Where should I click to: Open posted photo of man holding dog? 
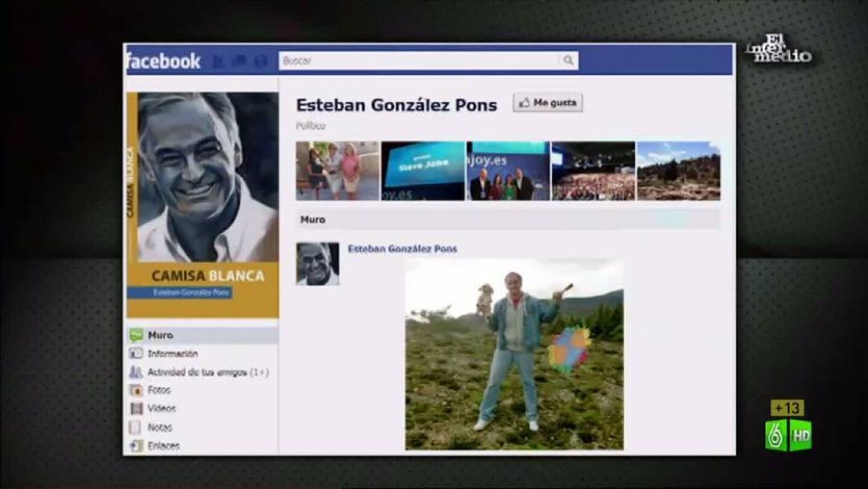pos(515,355)
